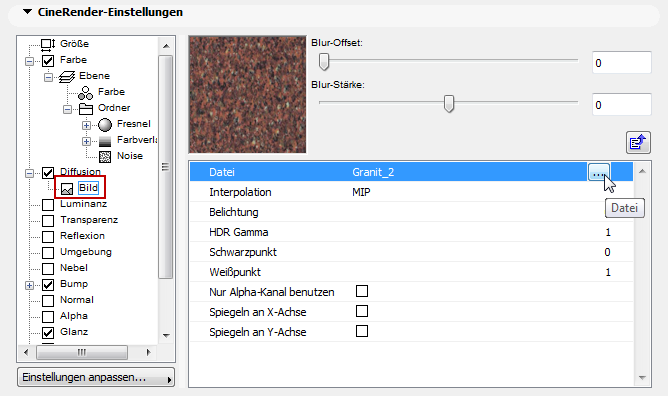Enable the Reflexion channel checkbox
668x396 pixels.
(48, 237)
